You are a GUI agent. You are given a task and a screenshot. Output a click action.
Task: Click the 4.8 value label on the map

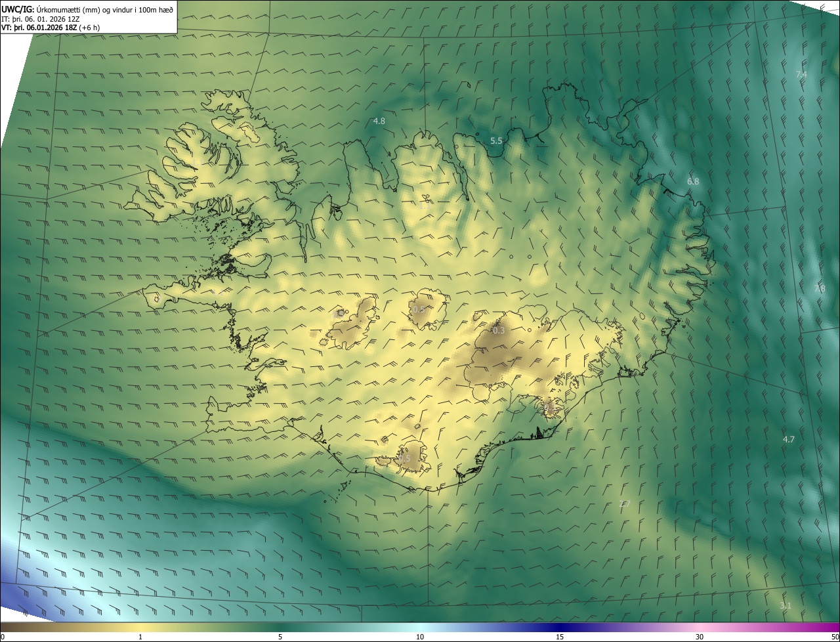379,121
